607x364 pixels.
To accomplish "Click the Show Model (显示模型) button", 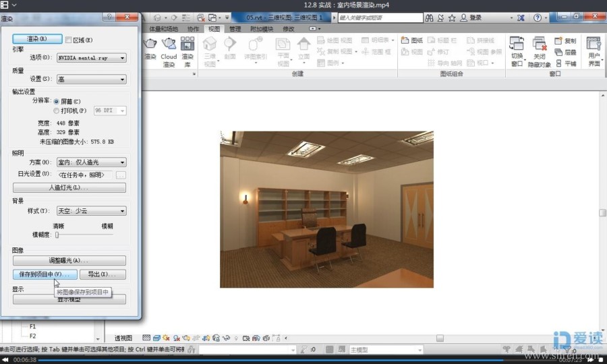I will (x=69, y=299).
